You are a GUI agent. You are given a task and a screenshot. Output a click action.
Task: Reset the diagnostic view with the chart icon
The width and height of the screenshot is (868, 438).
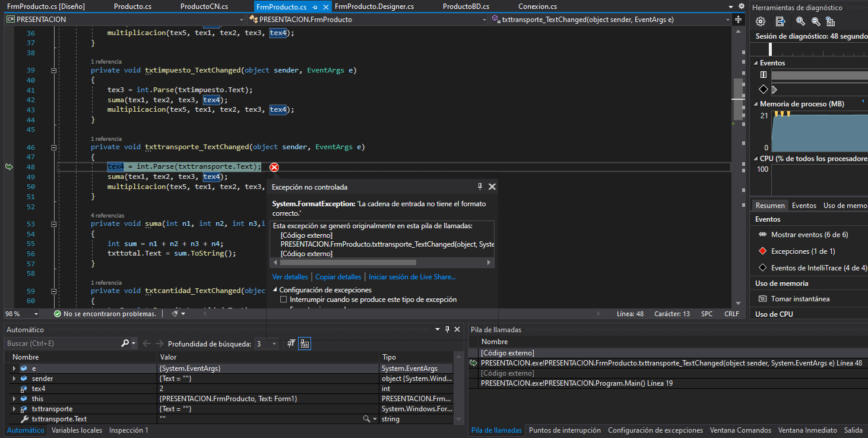(x=831, y=21)
